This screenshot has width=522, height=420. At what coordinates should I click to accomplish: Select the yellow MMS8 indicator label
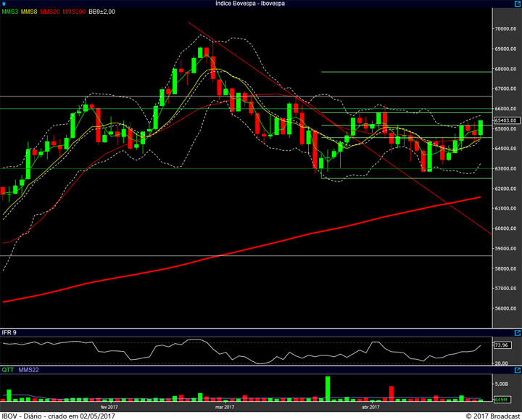(30, 12)
